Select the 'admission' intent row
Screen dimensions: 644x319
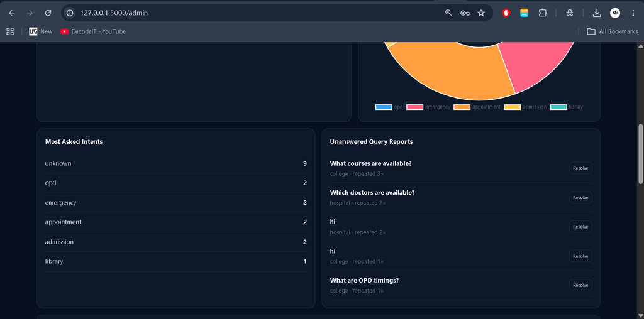pos(176,242)
